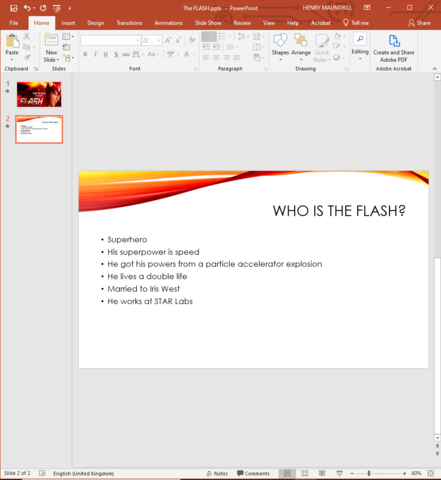
Task: Select slide 2 thumbnail
Action: click(39, 129)
